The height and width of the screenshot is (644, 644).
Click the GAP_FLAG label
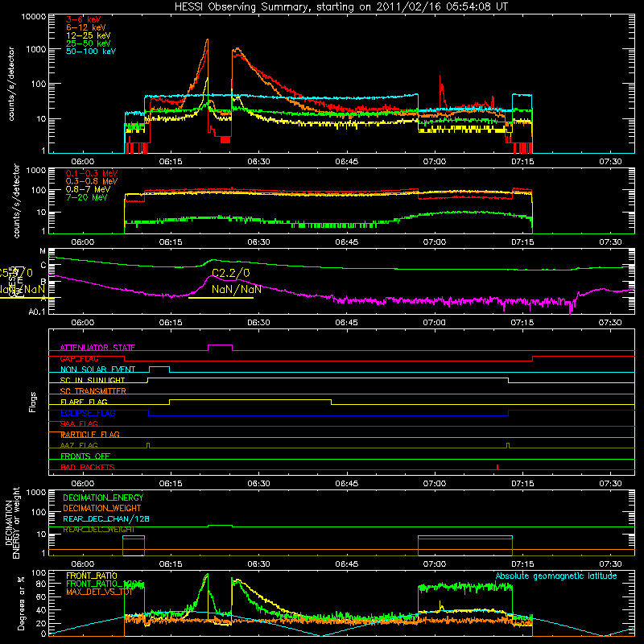(79, 358)
